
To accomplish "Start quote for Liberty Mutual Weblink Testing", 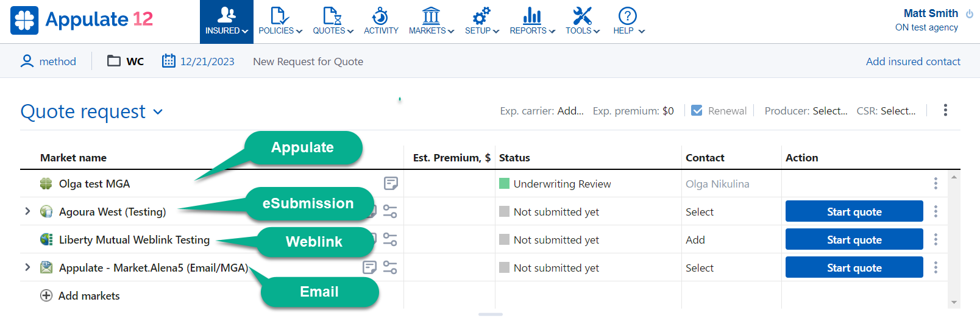I will (x=854, y=239).
